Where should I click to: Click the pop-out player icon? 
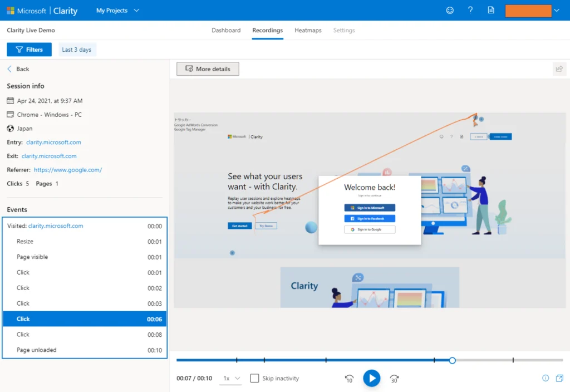pos(559,378)
